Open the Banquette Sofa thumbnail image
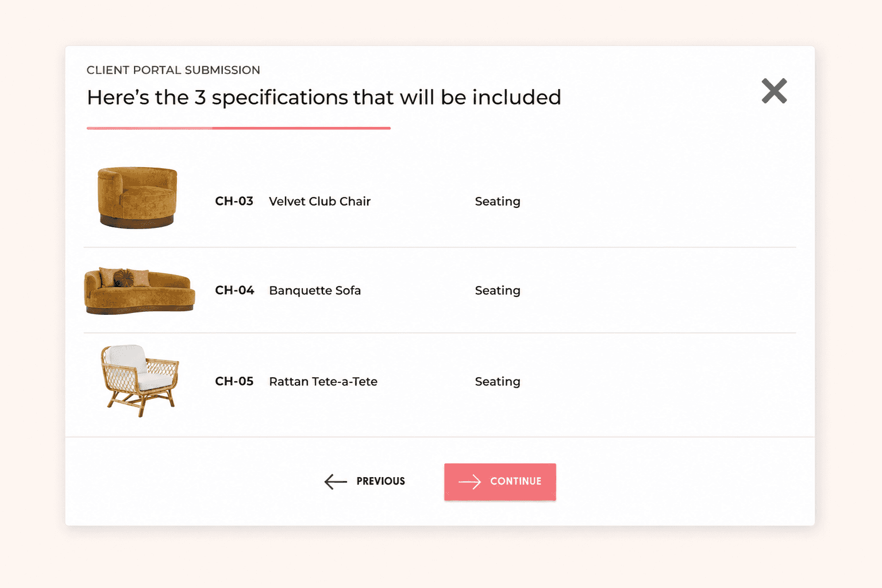 [x=140, y=291]
